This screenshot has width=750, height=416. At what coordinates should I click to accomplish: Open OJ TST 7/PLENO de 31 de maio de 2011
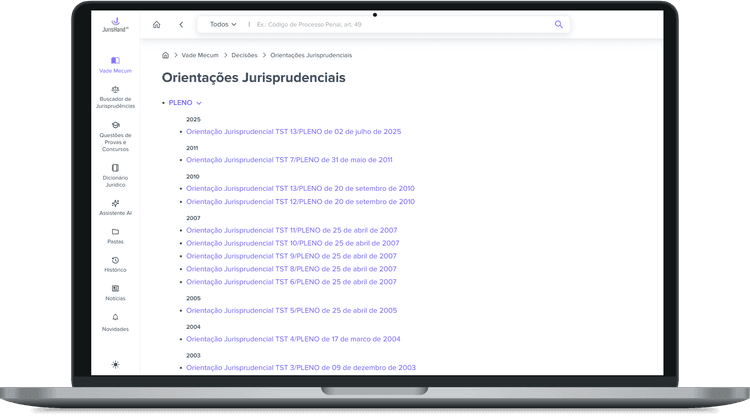tap(289, 160)
